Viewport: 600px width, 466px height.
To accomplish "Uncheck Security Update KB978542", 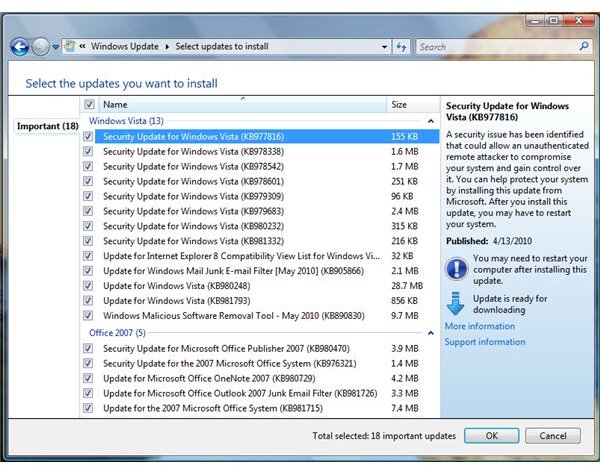I will tap(88, 166).
